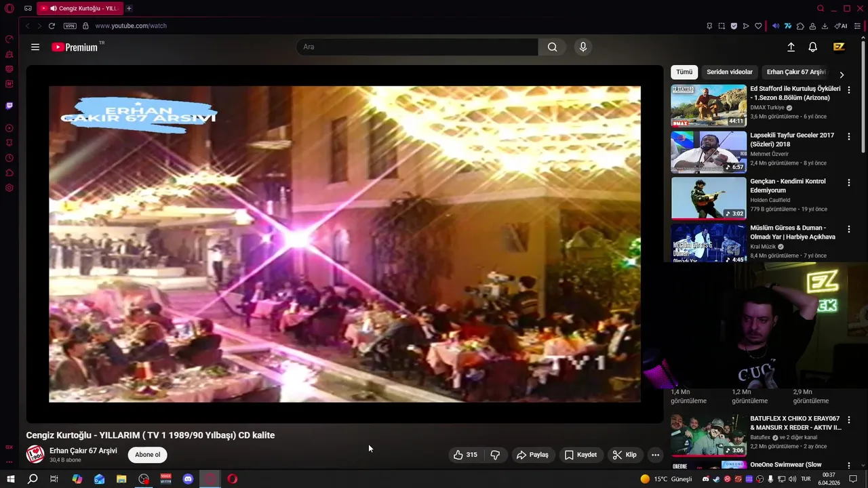The image size is (868, 488).
Task: Click the search magnifier button
Action: (552, 47)
